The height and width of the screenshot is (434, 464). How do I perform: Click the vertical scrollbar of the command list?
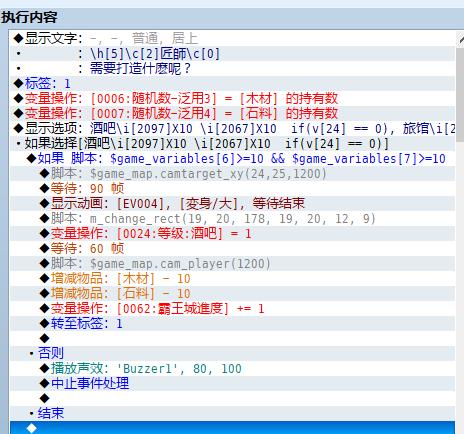tap(460, 95)
